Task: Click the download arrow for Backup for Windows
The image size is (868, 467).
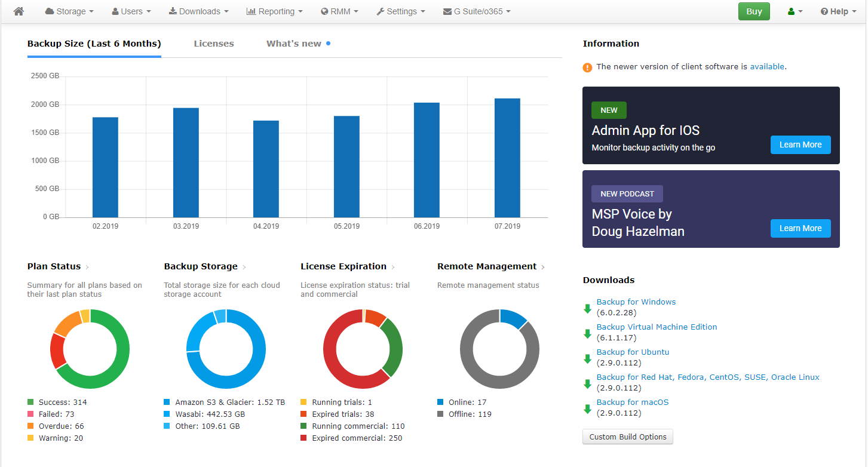Action: [587, 309]
